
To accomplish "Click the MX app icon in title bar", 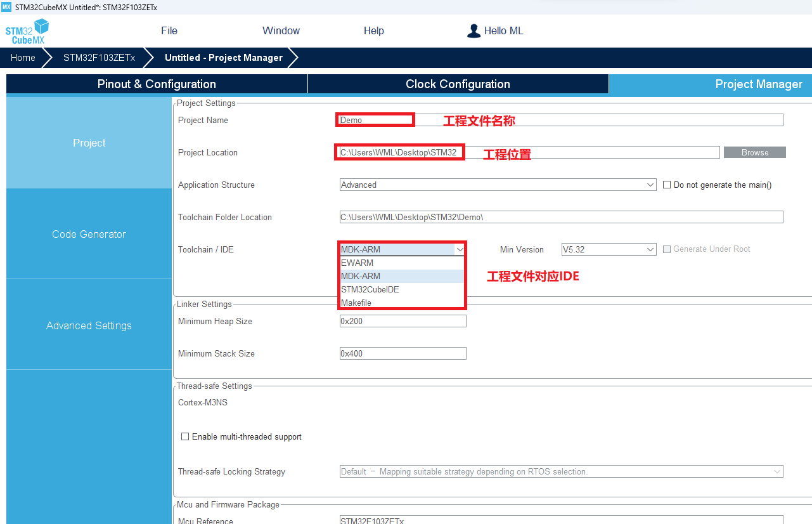I will coord(6,7).
